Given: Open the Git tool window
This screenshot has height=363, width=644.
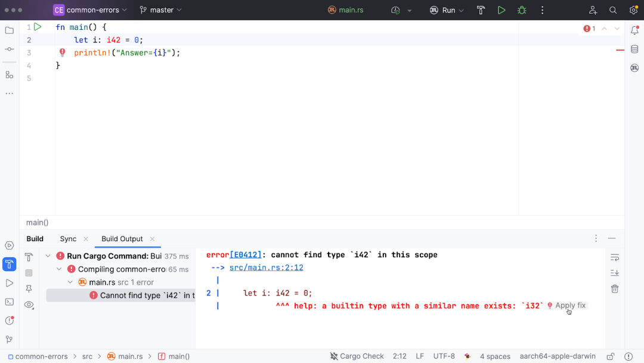Looking at the screenshot, I should click(x=10, y=340).
